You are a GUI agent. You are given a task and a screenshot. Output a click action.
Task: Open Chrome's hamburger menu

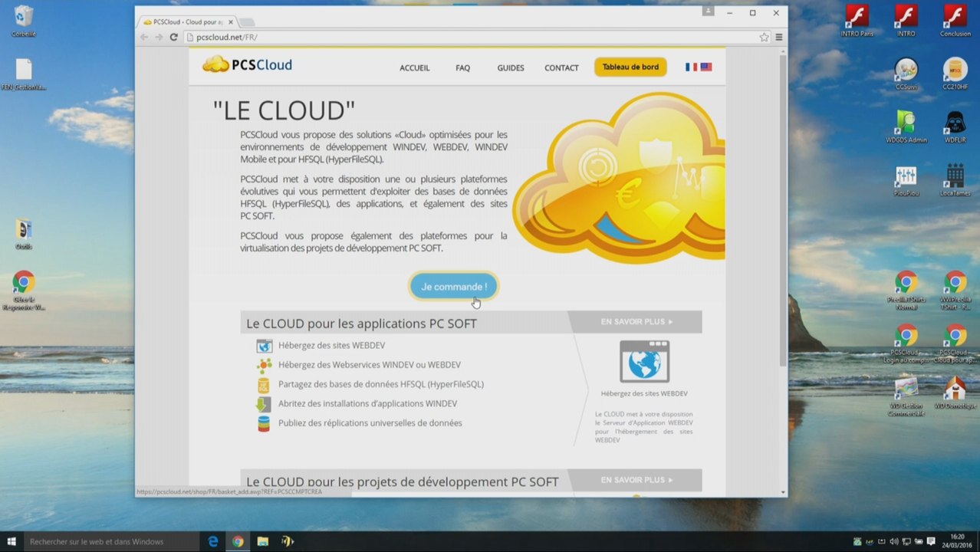click(779, 37)
